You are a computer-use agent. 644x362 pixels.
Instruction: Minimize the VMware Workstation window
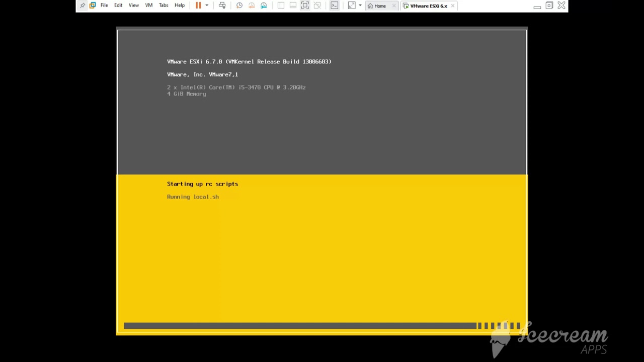click(x=537, y=6)
